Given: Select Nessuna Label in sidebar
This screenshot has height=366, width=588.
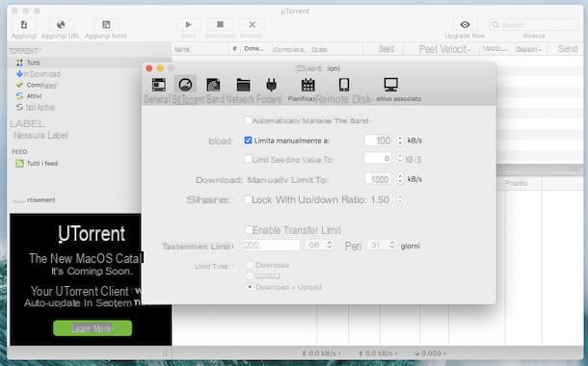Looking at the screenshot, I should coord(40,135).
